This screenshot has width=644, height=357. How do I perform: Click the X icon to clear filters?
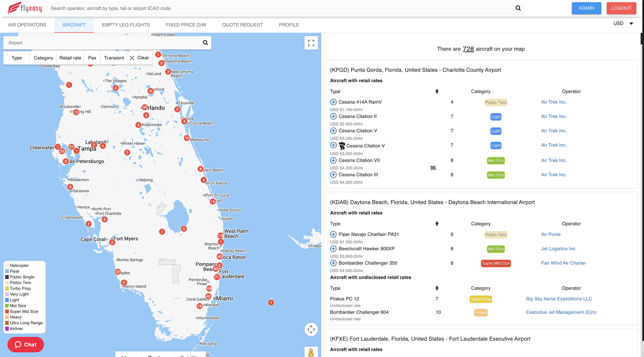click(x=132, y=58)
